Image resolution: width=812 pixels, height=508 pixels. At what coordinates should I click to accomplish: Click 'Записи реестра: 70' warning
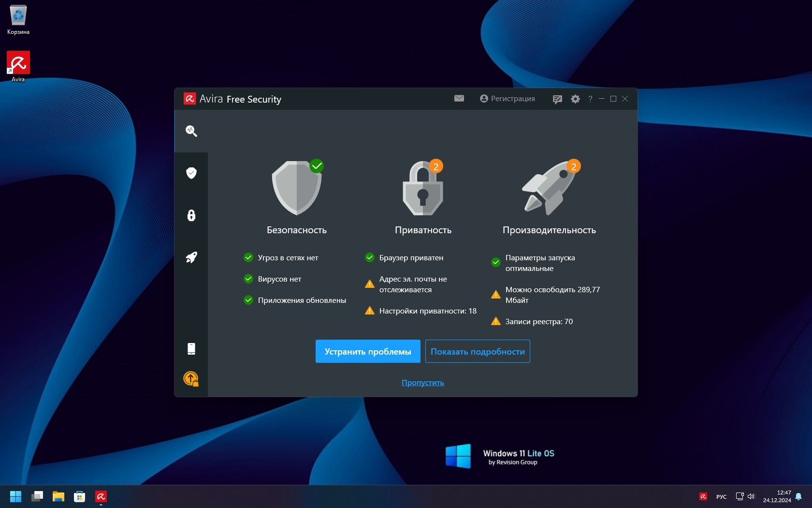532,322
